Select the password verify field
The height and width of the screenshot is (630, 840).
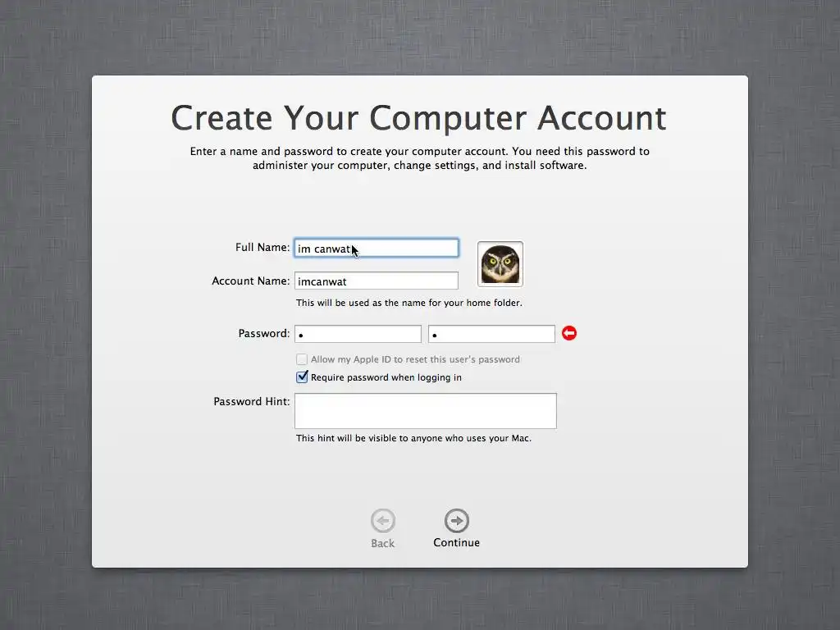(x=491, y=334)
